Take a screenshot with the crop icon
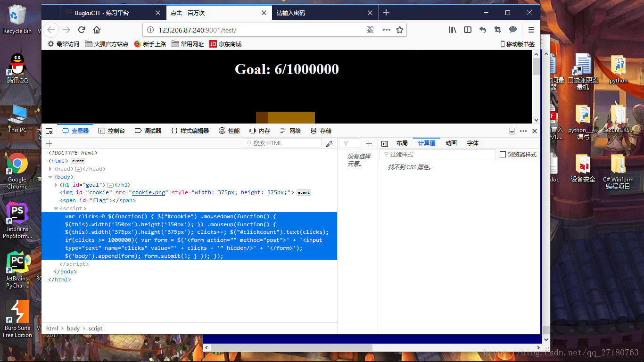This screenshot has height=362, width=644. click(498, 30)
